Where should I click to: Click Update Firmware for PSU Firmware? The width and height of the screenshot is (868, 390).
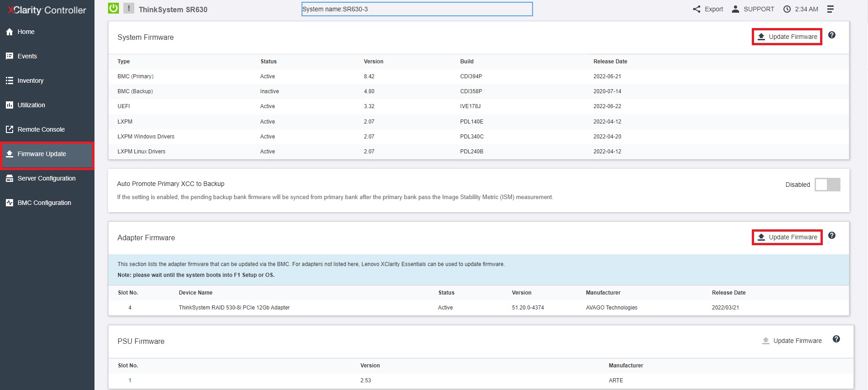click(x=792, y=341)
